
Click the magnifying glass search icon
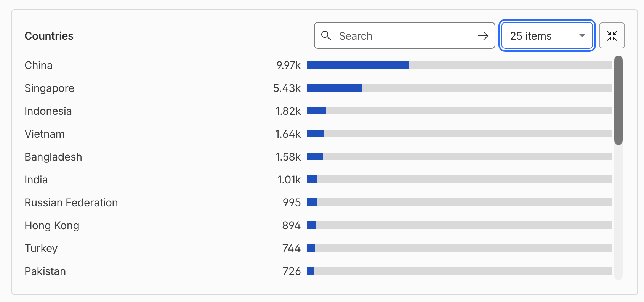326,36
